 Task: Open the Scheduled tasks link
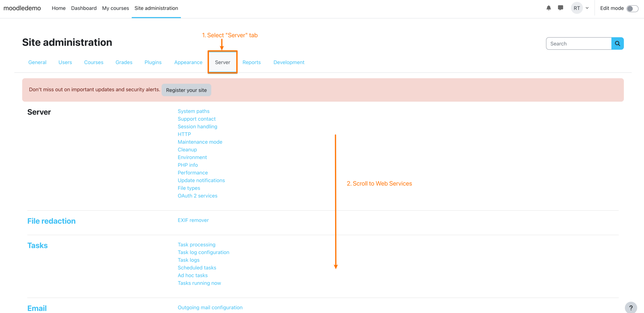point(197,268)
